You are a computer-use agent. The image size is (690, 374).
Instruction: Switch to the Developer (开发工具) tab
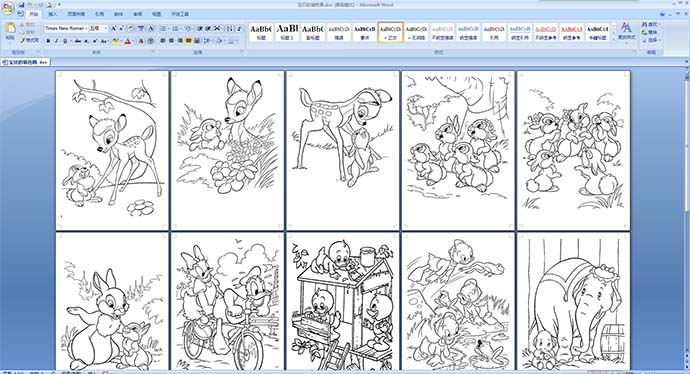[180, 14]
